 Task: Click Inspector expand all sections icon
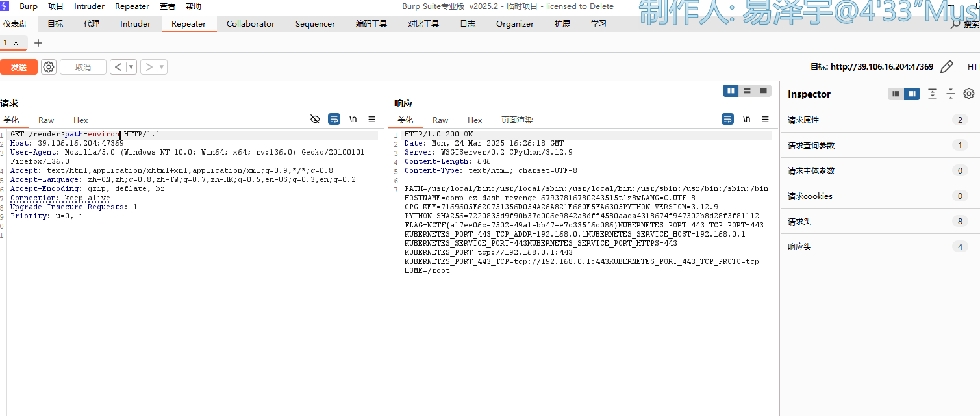pos(933,94)
